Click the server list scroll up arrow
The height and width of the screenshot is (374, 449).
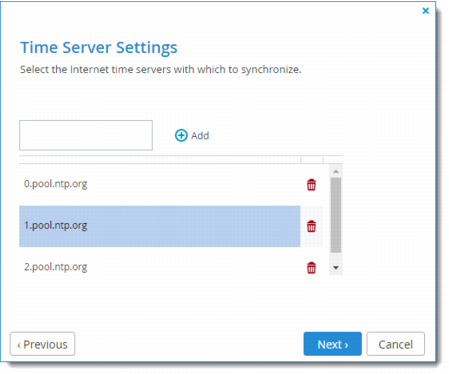point(336,171)
